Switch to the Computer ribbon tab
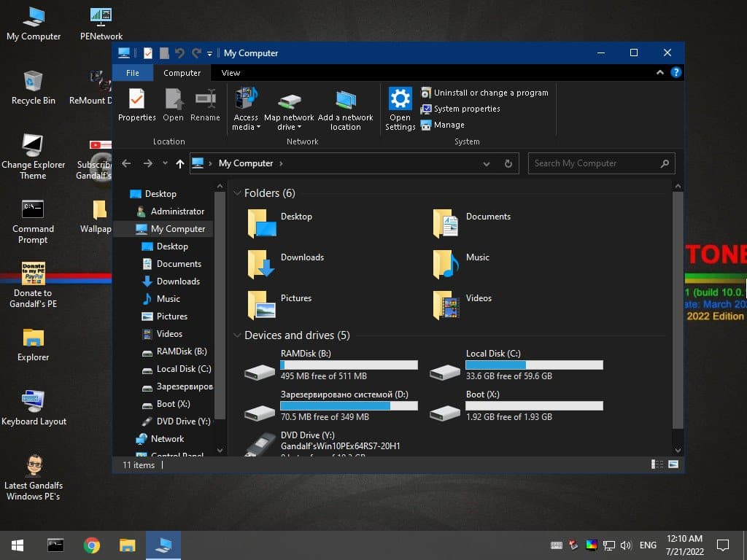Viewport: 747px width, 560px height. tap(182, 73)
